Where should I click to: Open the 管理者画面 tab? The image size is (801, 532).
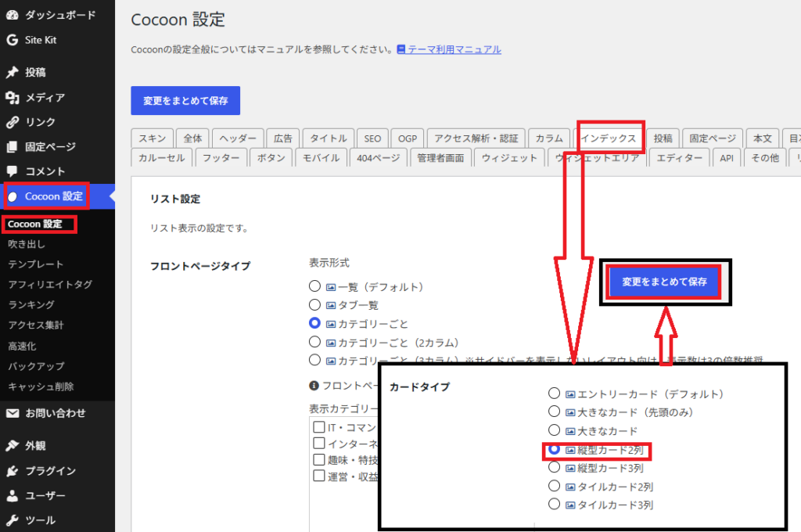[x=440, y=158]
